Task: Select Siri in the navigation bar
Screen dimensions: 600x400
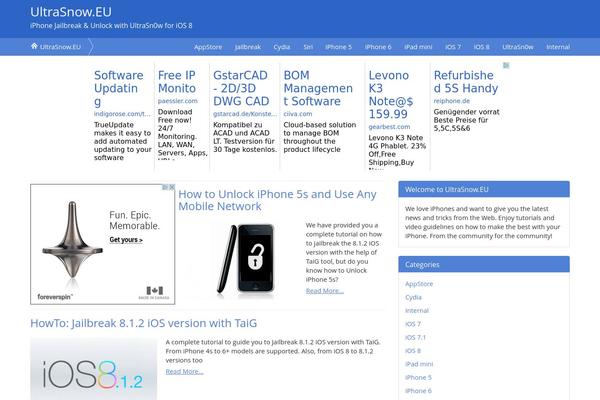Action: point(308,47)
